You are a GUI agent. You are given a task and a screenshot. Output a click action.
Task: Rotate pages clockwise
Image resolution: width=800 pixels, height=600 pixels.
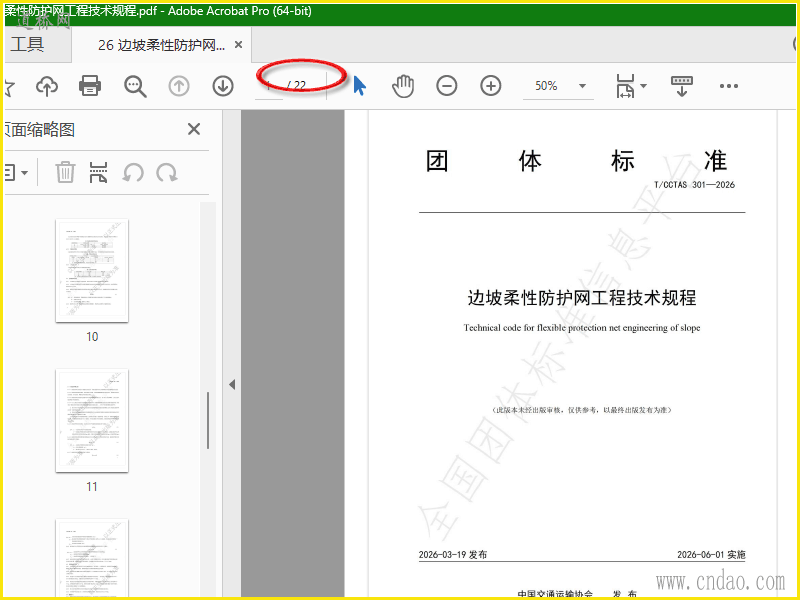pyautogui.click(x=167, y=173)
